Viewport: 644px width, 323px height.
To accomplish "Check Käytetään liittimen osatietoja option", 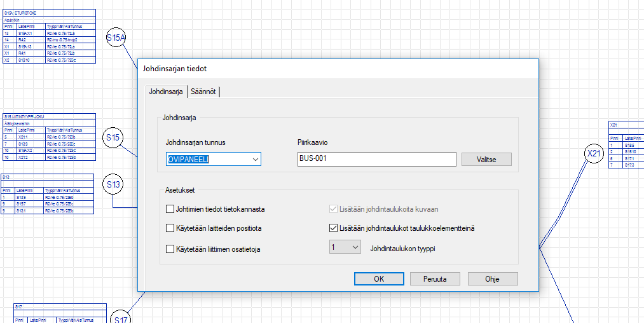I will (x=170, y=249).
